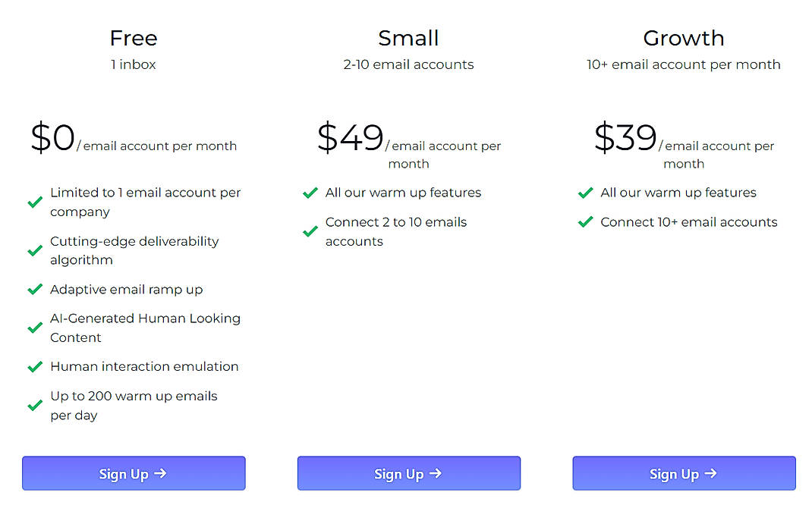
Task: Sign up for the Growth plan
Action: (x=684, y=473)
